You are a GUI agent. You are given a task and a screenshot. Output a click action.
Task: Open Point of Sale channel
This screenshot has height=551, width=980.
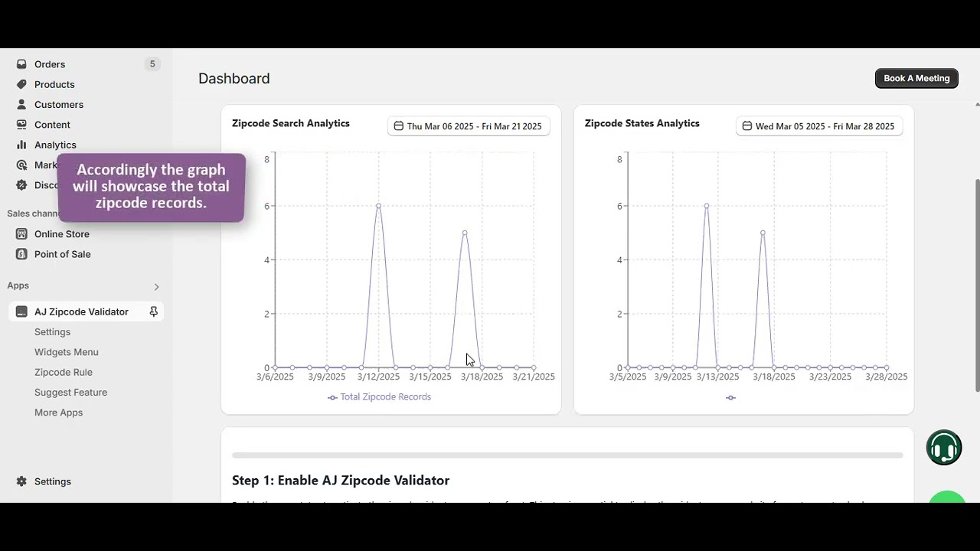pyautogui.click(x=63, y=254)
